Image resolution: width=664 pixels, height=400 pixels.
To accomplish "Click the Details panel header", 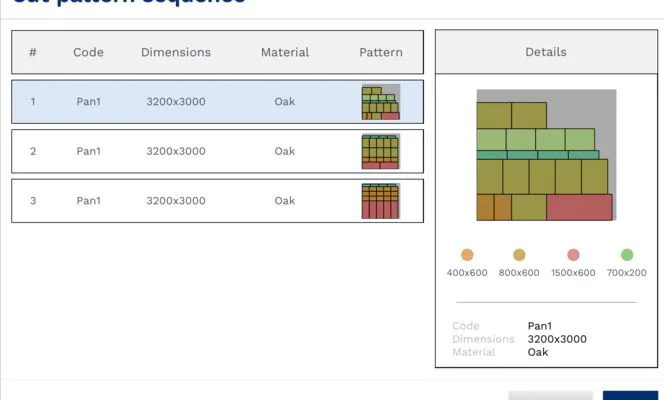I will click(546, 52).
